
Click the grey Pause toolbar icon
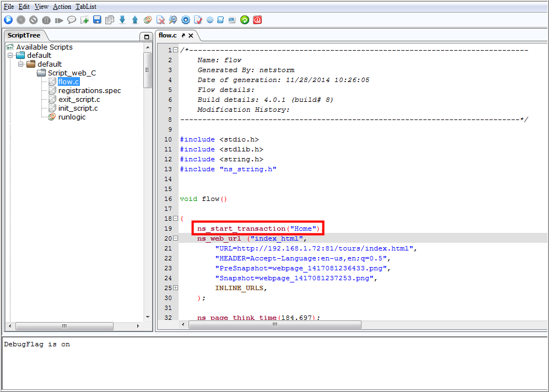(x=46, y=20)
